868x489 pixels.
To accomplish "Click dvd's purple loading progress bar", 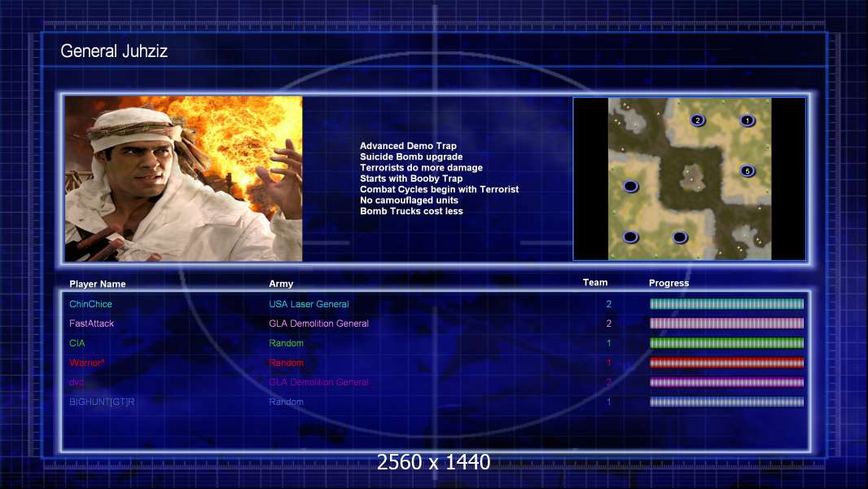I will coord(727,382).
